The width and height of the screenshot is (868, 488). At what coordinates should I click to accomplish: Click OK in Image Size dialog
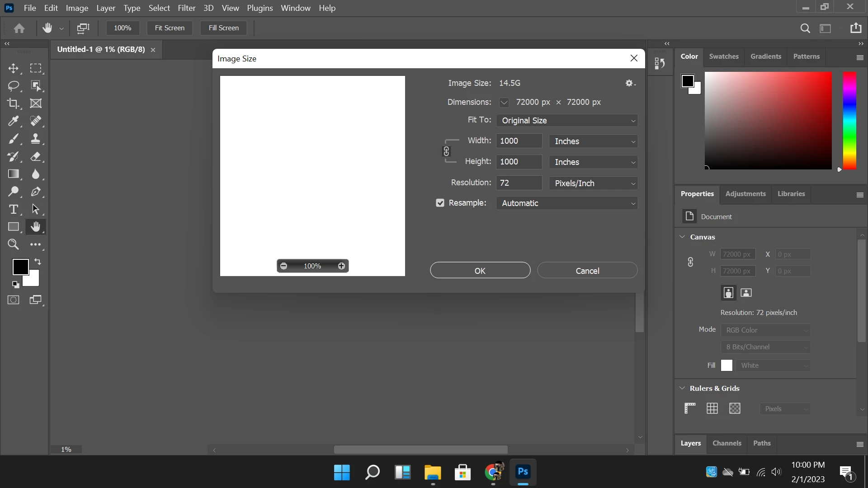[x=480, y=271]
